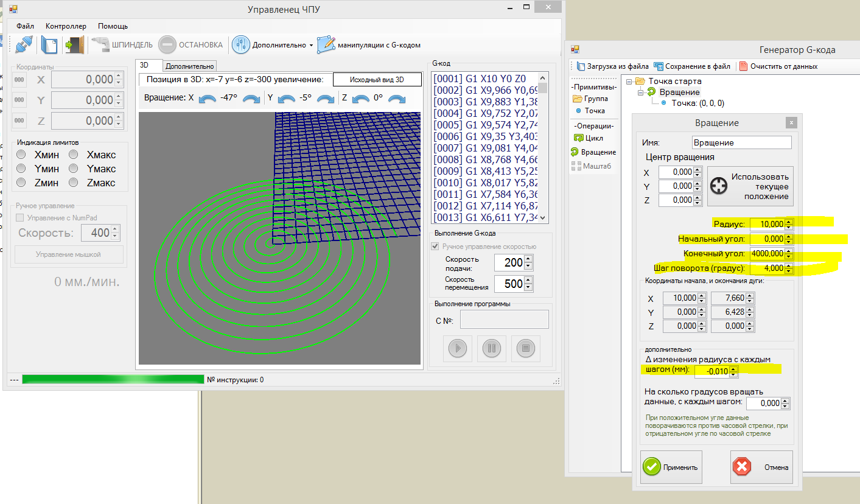Select the Xмин limit radio button
This screenshot has height=504, width=860.
(x=21, y=155)
